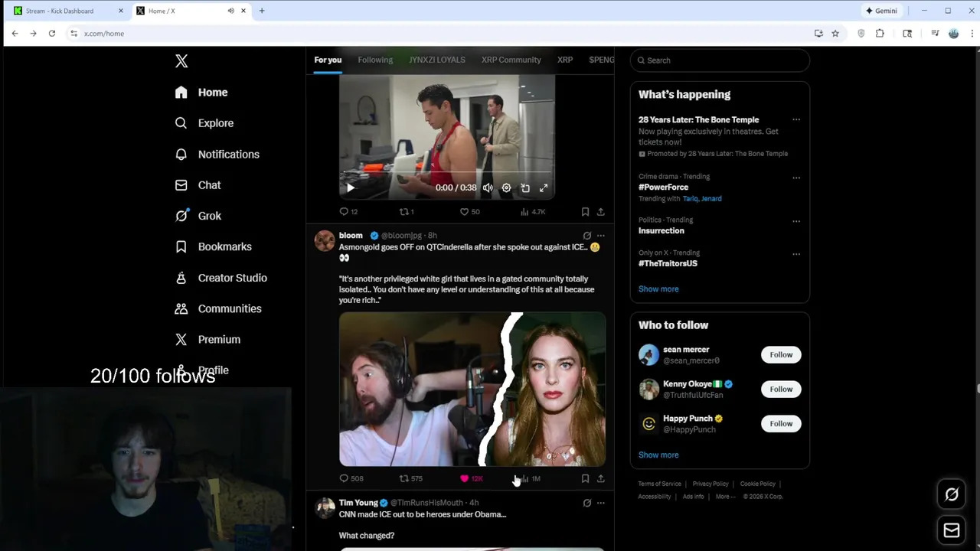Open the Explore page

(x=204, y=123)
